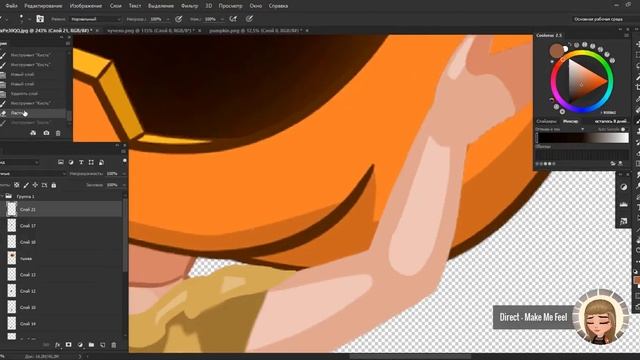Filter layers by shape layers icon
The width and height of the screenshot is (640, 360).
pos(91,162)
